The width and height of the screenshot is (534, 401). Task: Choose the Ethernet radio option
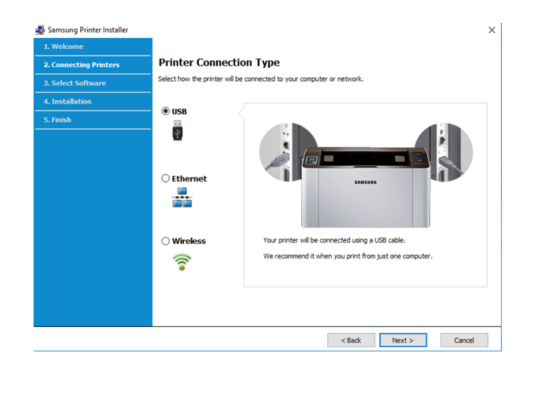(x=165, y=178)
